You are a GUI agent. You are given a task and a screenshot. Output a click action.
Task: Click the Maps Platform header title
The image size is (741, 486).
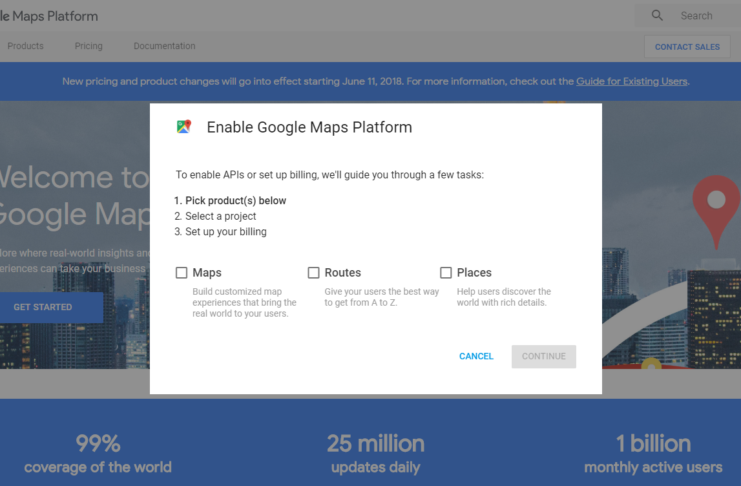(49, 16)
